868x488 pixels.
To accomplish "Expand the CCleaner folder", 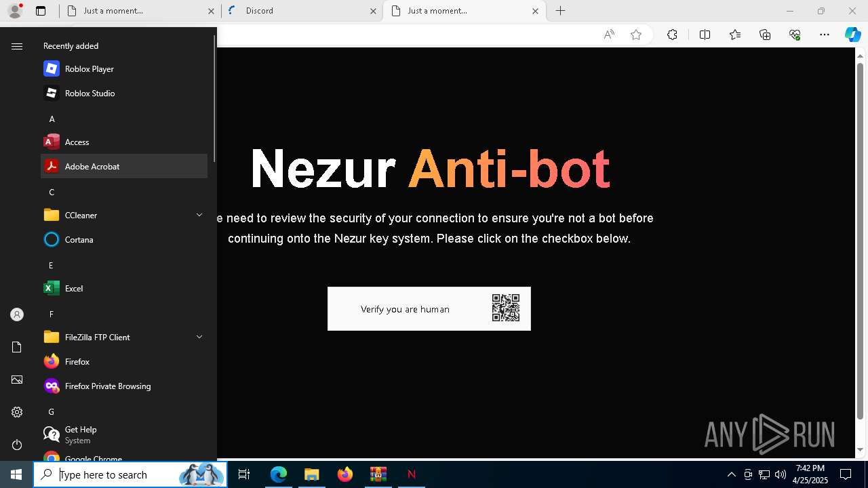I will click(x=124, y=215).
